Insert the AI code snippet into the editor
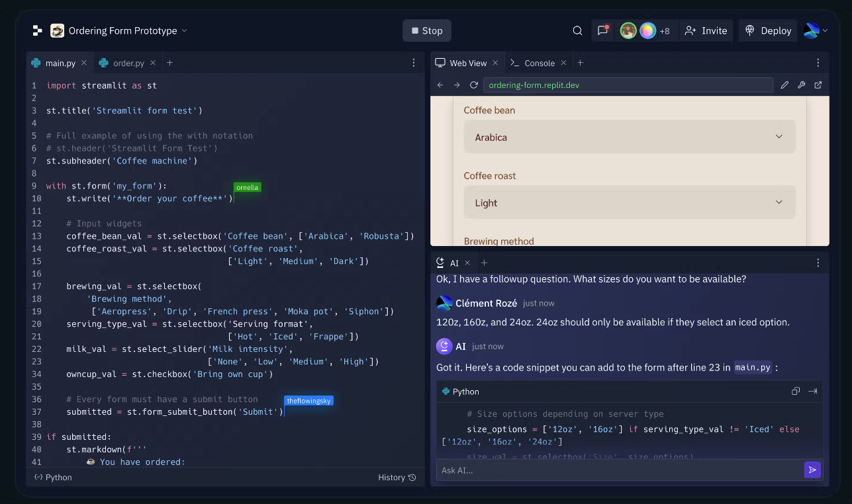Viewport: 852px width, 504px height. click(813, 391)
